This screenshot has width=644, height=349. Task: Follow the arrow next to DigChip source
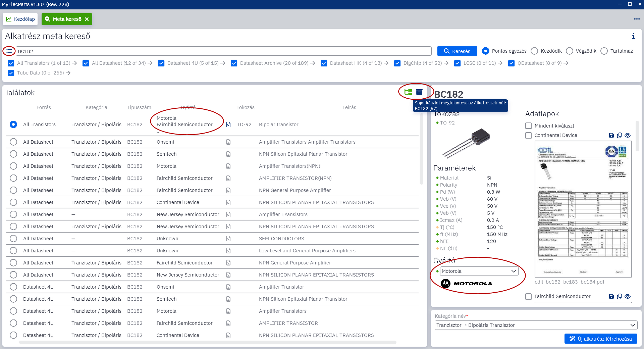click(x=446, y=63)
